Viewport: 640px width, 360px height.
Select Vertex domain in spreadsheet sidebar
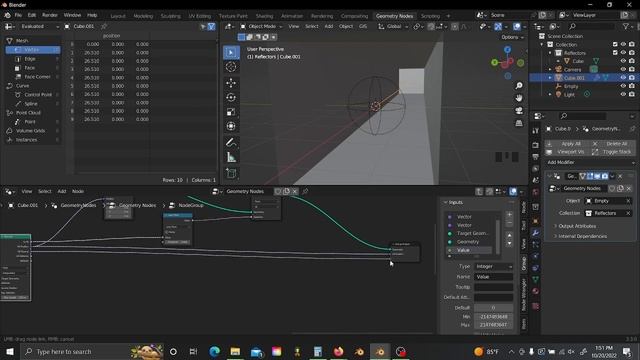click(33, 50)
